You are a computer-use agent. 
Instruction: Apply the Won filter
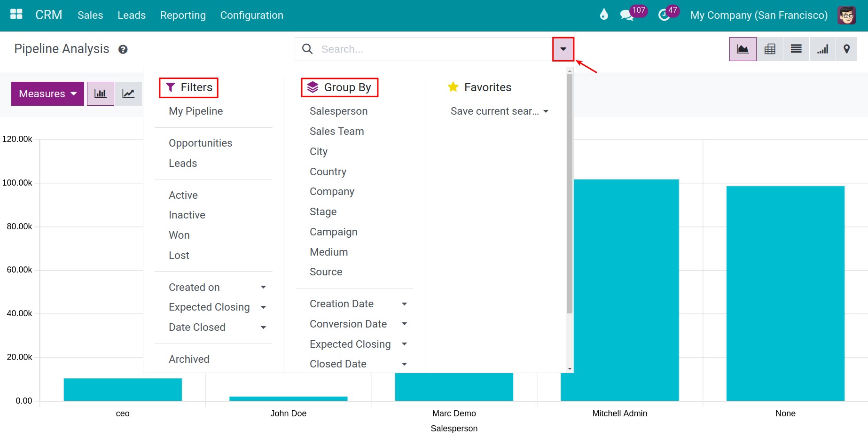pos(179,235)
